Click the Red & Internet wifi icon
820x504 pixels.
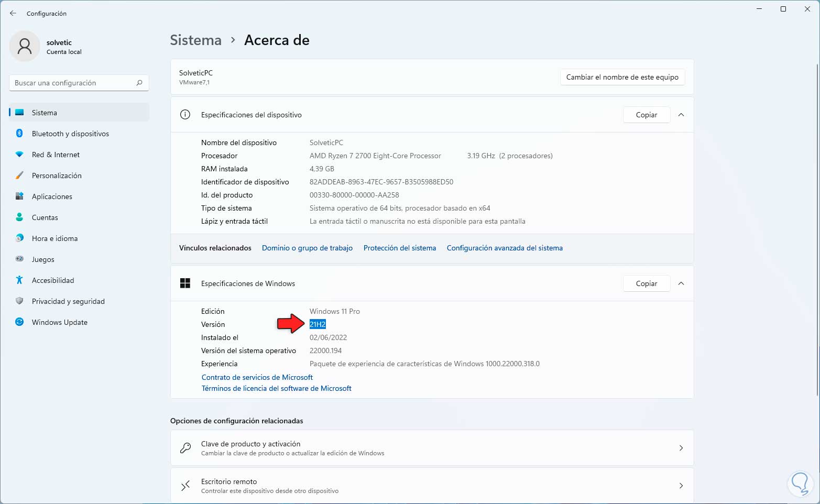point(19,155)
